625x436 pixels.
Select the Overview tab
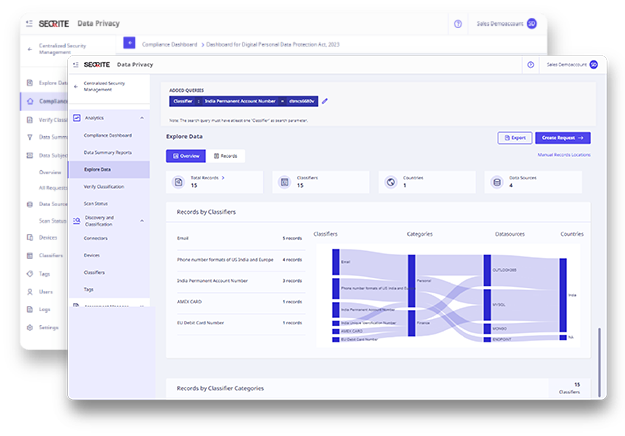point(186,156)
